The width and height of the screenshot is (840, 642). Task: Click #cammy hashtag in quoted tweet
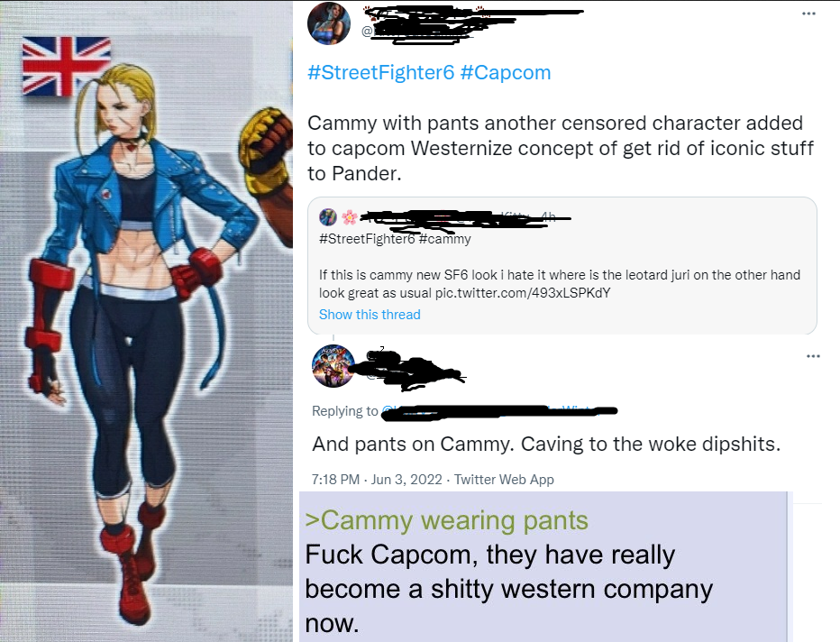pos(444,239)
